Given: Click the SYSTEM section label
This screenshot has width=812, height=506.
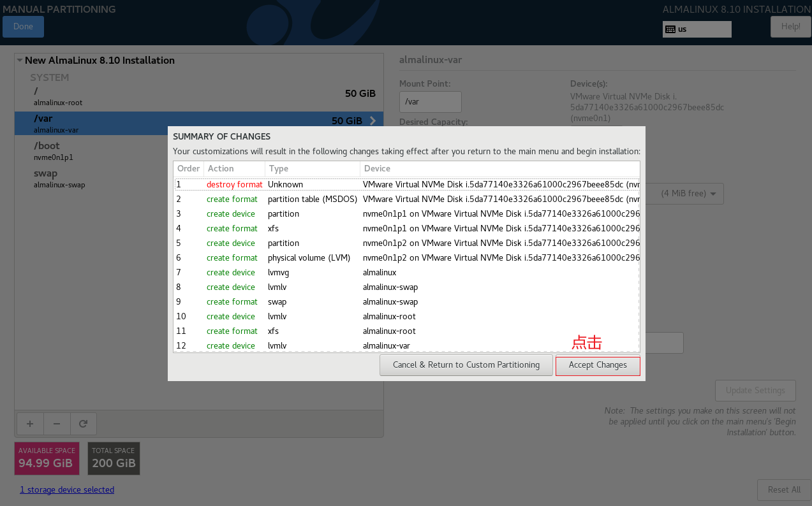Looking at the screenshot, I should 49,77.
